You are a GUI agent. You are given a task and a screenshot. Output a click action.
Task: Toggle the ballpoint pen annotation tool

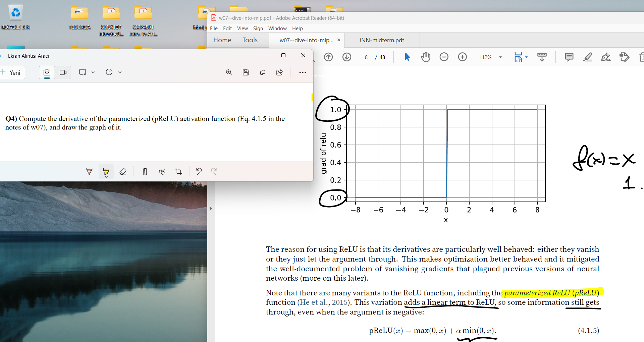(x=90, y=172)
